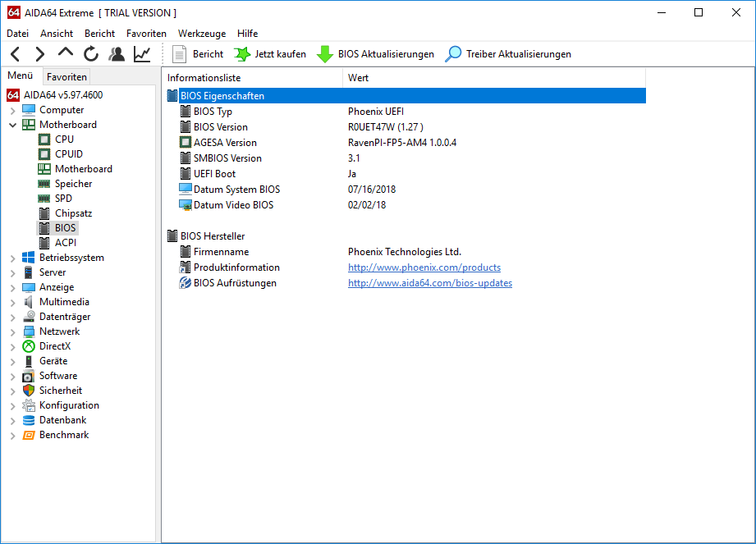The height and width of the screenshot is (544, 756).
Task: Click the value RavenPI-FP5-AM4 1.0.0.4
Action: 402,143
